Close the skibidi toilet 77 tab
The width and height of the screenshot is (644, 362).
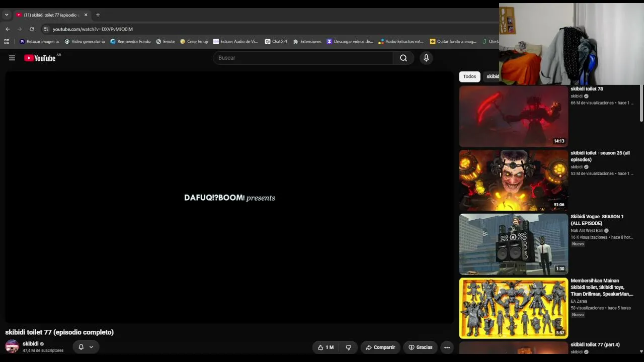coord(86,15)
